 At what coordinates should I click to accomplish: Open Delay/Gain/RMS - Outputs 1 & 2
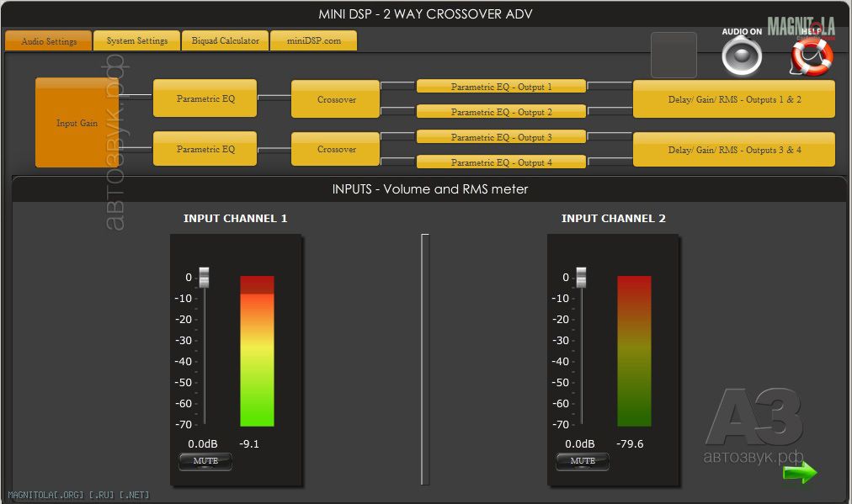[734, 99]
